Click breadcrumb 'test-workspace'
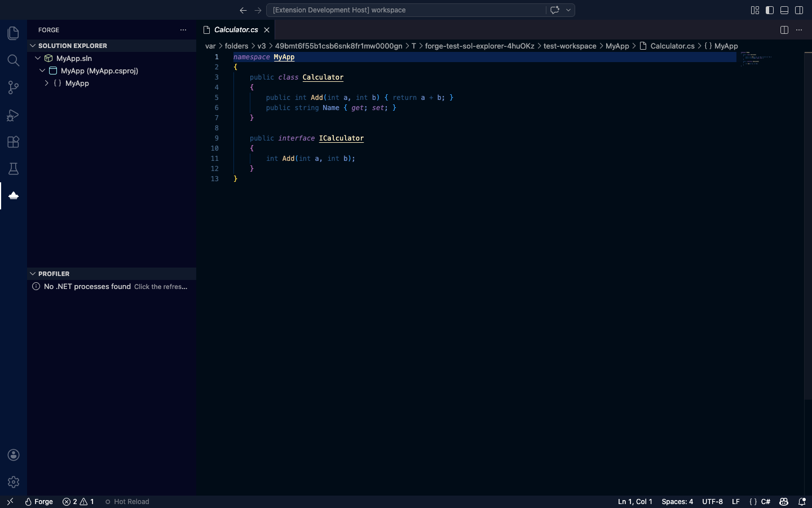Viewport: 812px width, 508px height. click(570, 46)
